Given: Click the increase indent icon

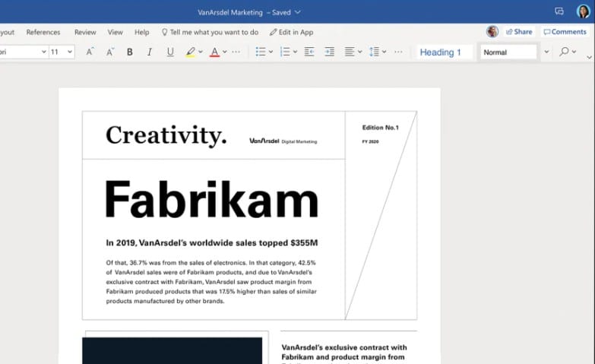Looking at the screenshot, I should coord(329,52).
